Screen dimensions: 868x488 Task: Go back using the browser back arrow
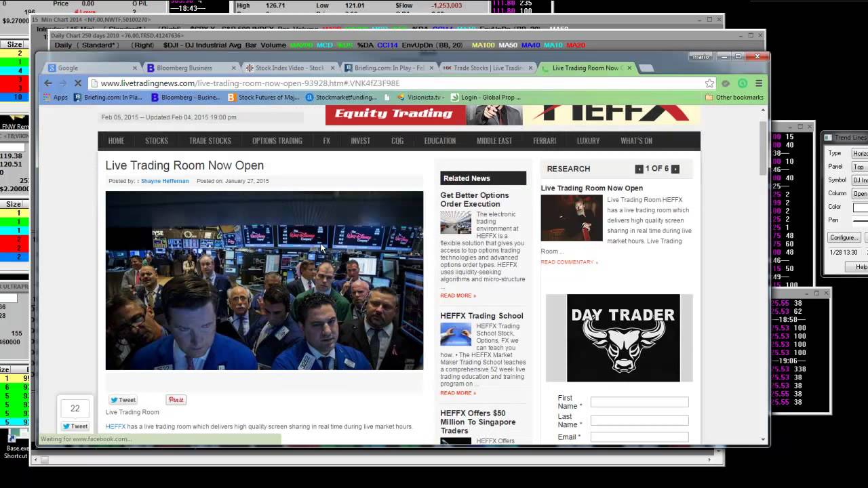pos(47,83)
